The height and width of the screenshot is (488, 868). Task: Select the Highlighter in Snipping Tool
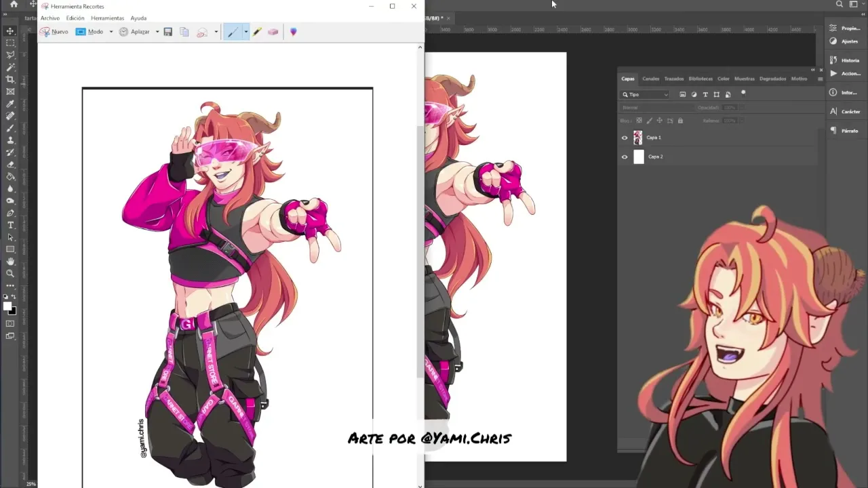(x=257, y=32)
